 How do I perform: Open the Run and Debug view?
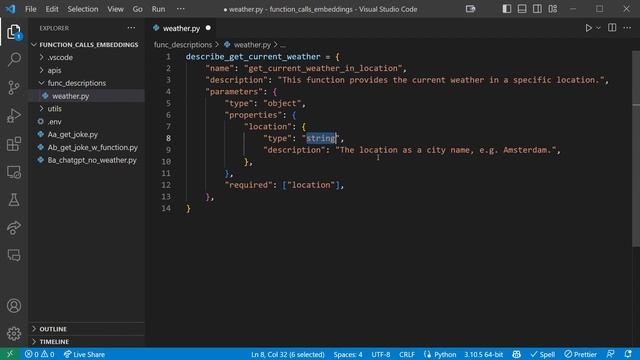[x=14, y=116]
